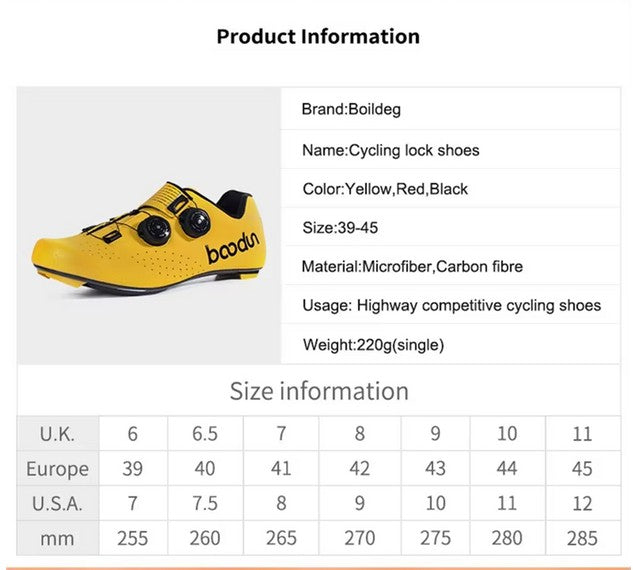Select the U.S.A. size 12 cell
633x570 pixels.
pos(582,503)
